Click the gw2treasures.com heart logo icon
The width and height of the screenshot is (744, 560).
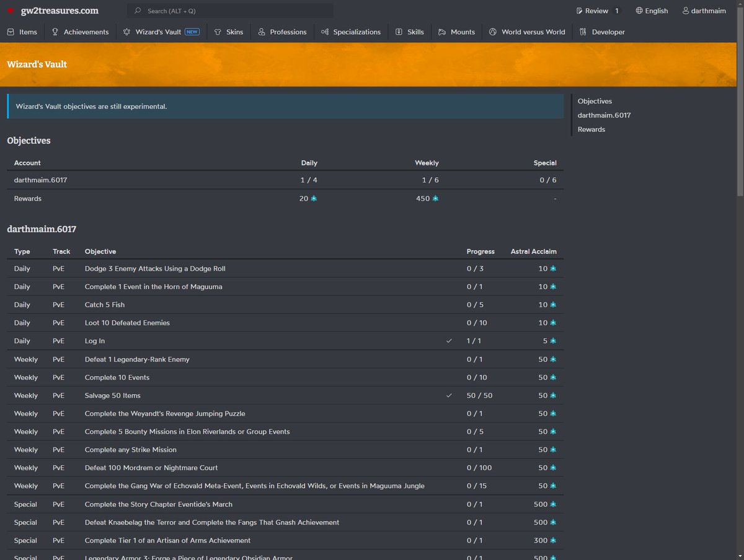click(x=11, y=11)
